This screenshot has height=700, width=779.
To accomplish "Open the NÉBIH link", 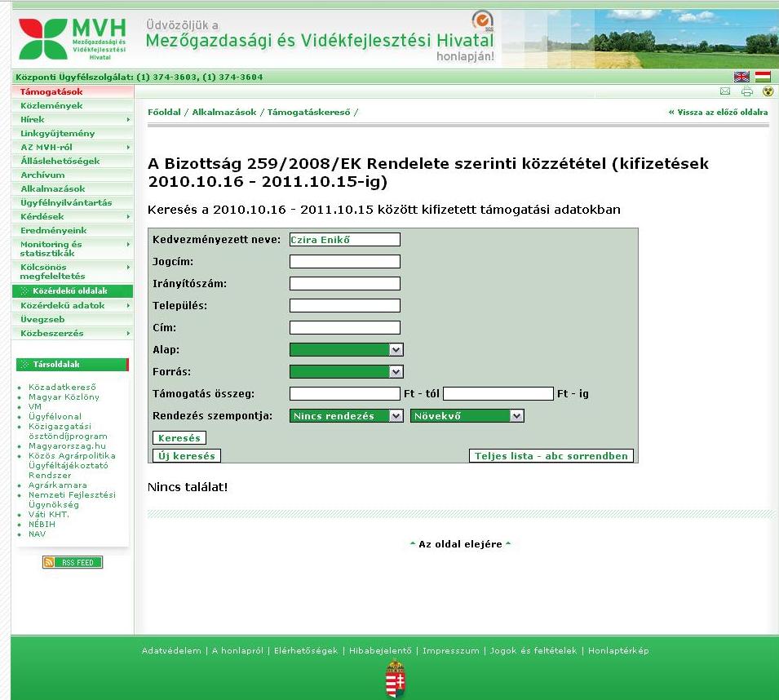I will coord(42,524).
